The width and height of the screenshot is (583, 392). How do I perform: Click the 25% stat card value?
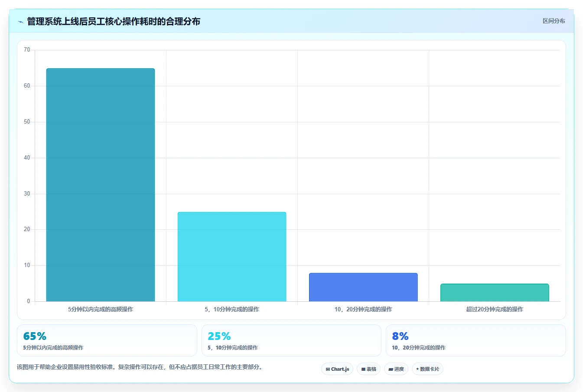click(219, 336)
